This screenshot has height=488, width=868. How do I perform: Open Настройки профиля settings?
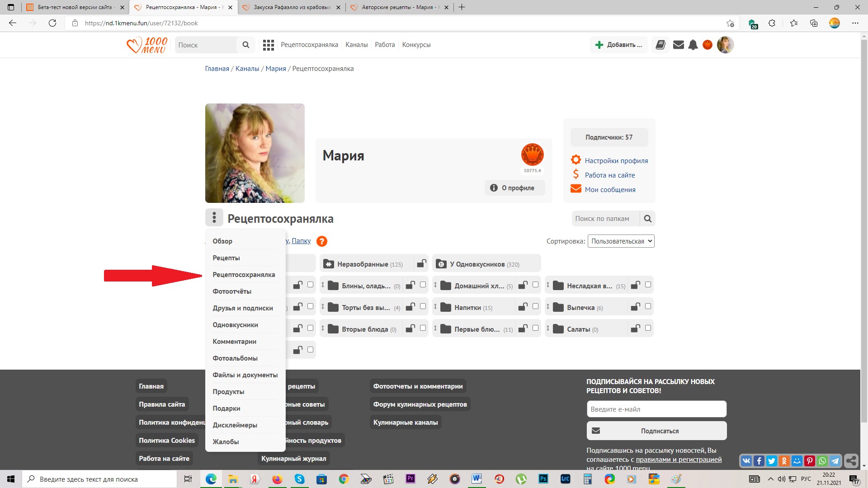coord(616,160)
